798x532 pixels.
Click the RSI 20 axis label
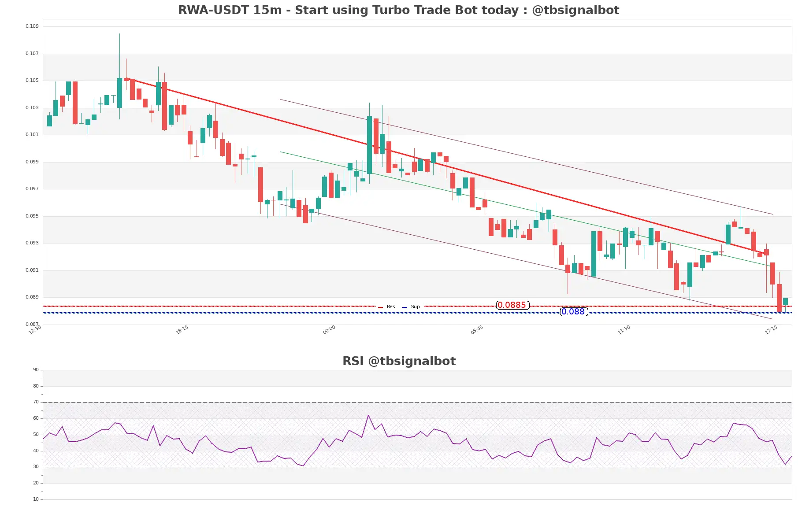pos(36,483)
